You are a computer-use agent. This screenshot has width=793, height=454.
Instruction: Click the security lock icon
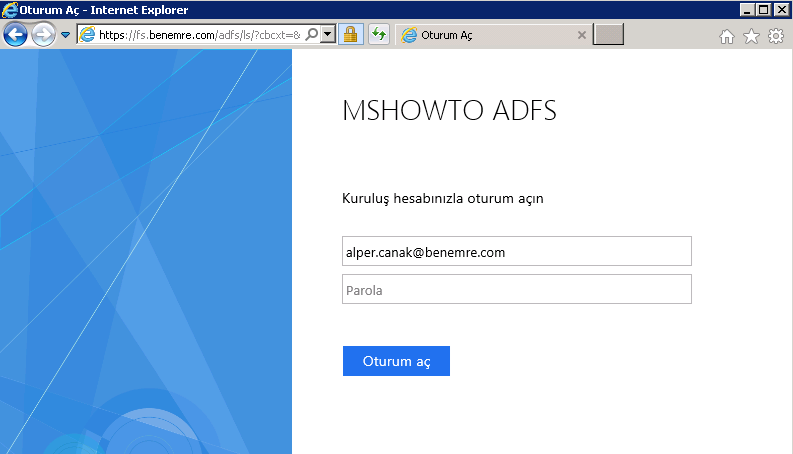tap(350, 34)
